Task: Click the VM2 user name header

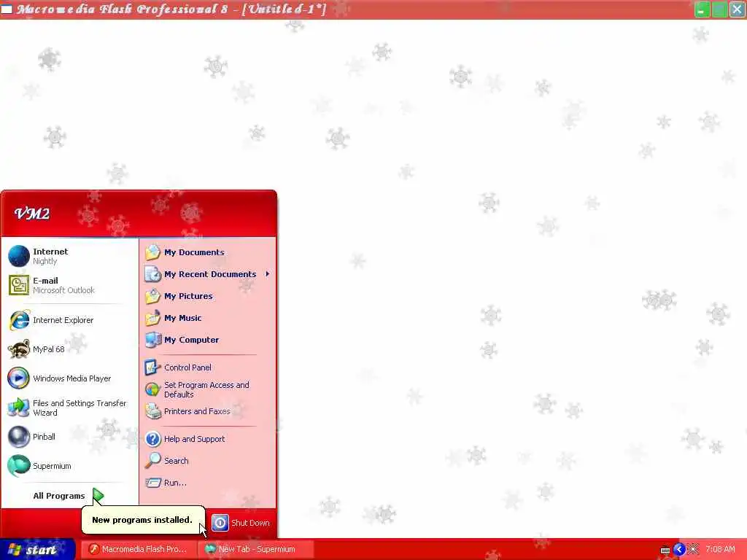Action: [x=32, y=214]
